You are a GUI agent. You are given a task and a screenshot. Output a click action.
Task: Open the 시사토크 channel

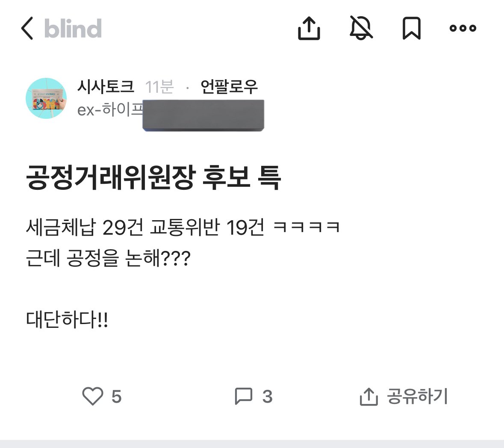point(106,86)
